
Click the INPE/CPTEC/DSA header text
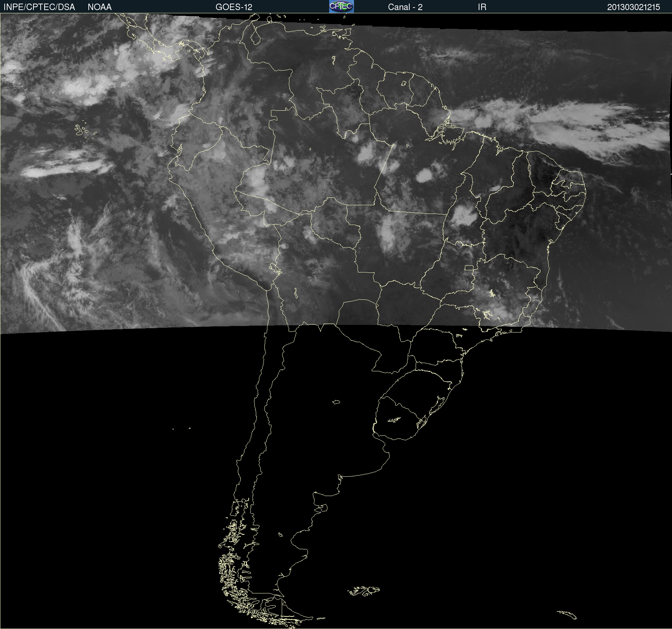coord(39,7)
